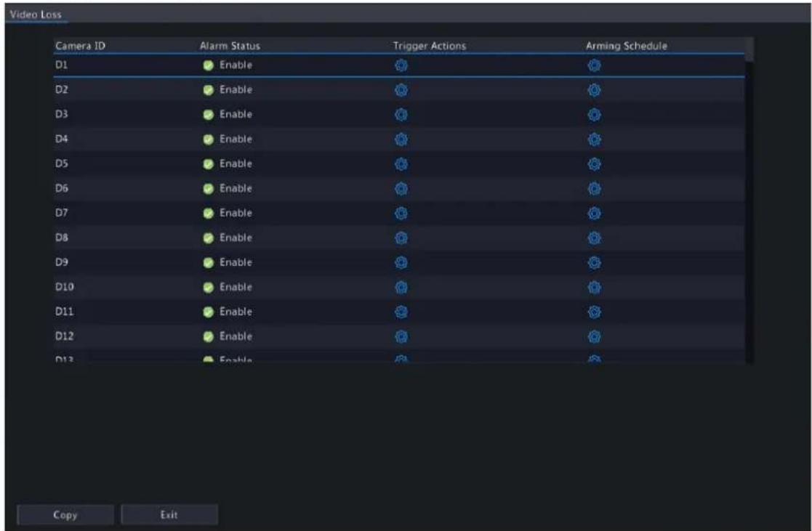Toggle the Enable alarm status for D6
Screen dimensions: 812x531
209,189
